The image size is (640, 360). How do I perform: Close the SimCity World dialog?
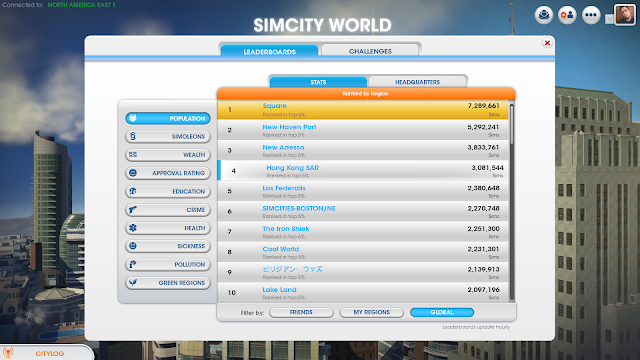point(547,43)
